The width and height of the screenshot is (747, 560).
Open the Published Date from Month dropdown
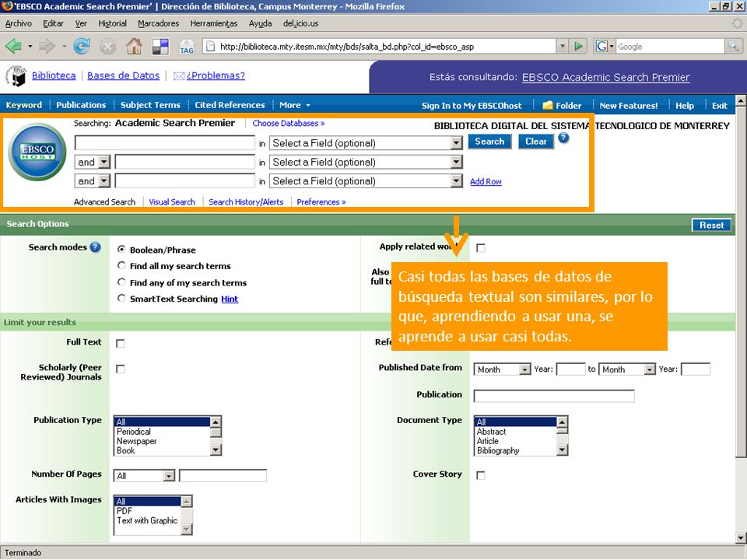(x=502, y=369)
